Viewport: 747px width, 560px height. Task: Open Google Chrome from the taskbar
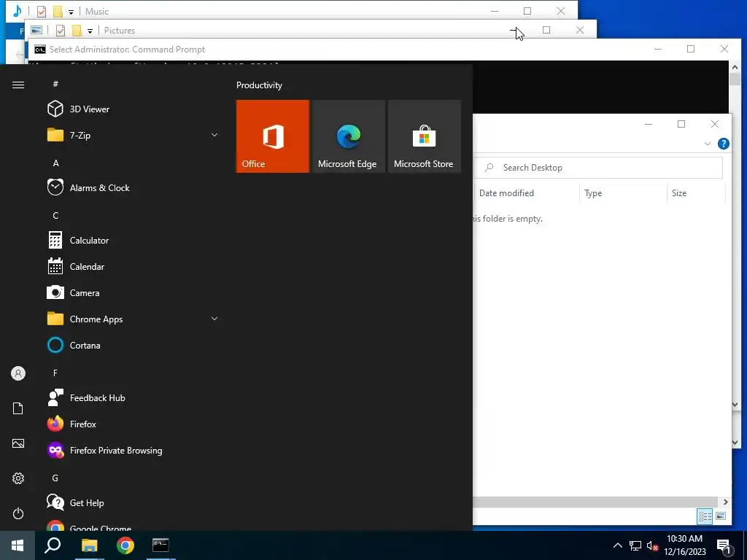click(125, 545)
